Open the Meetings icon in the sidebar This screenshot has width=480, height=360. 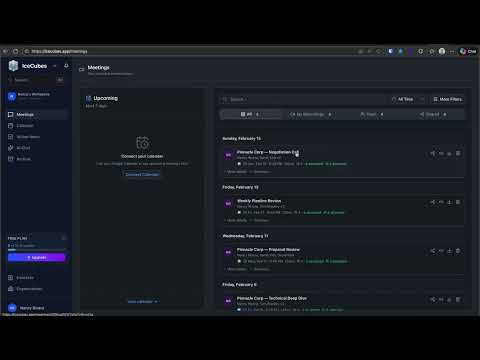[11, 114]
